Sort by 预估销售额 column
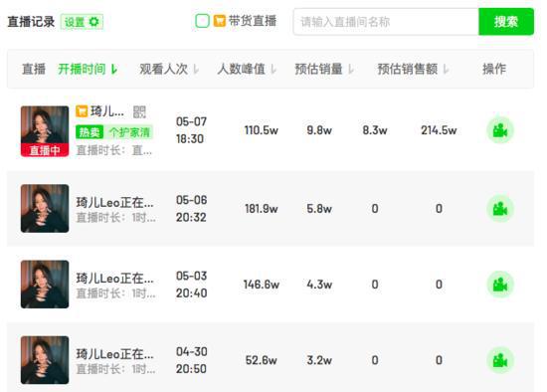 (x=413, y=69)
